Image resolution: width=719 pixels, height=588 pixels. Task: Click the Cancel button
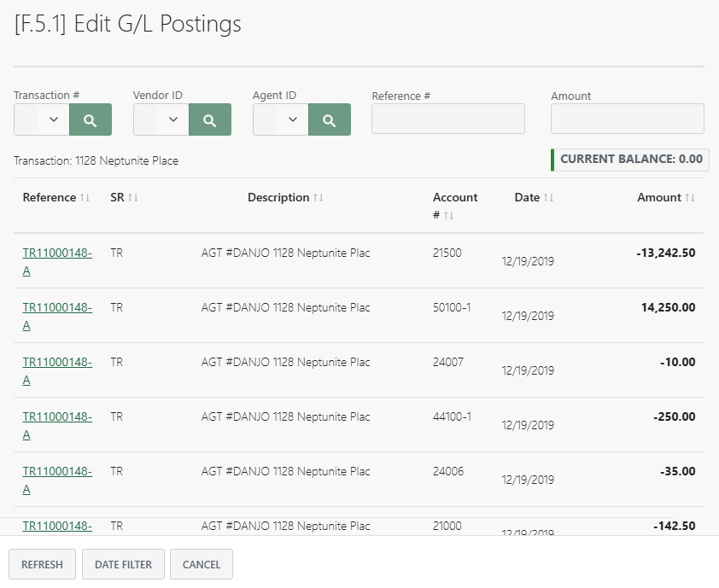tap(201, 564)
